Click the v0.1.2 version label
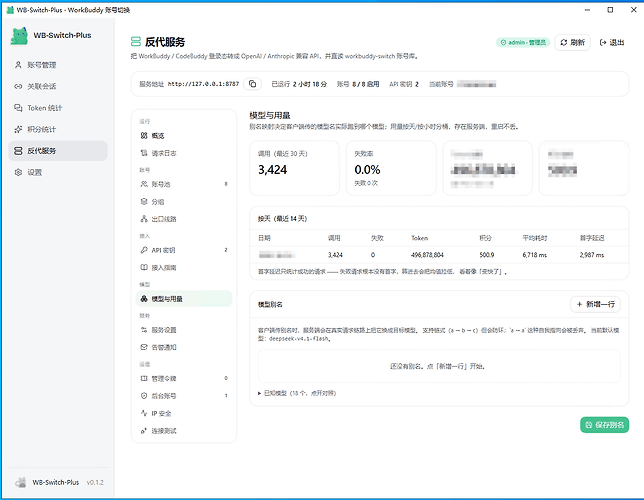644x500 pixels. click(x=95, y=482)
